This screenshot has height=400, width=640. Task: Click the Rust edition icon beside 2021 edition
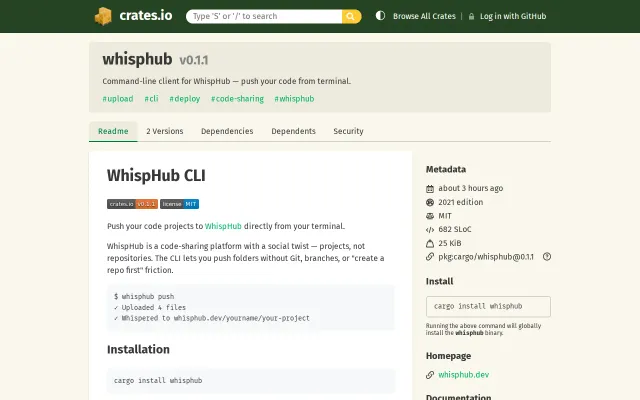pos(430,202)
